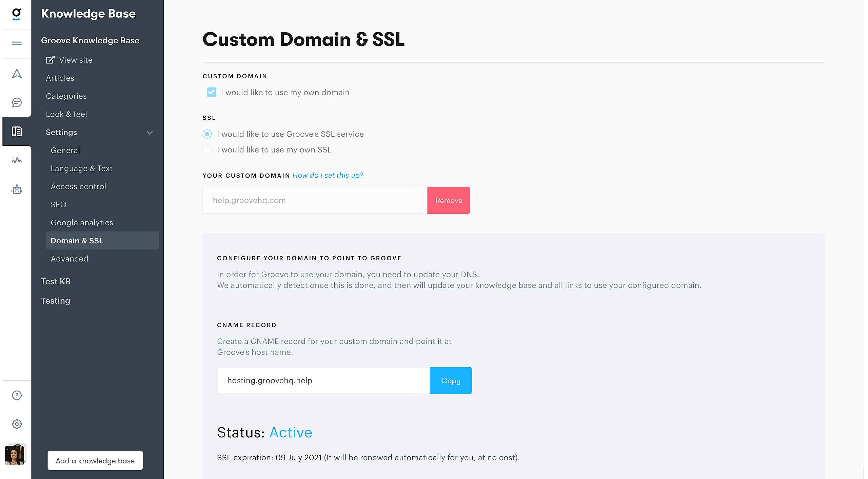Select the paper plane campaigns icon

16,74
